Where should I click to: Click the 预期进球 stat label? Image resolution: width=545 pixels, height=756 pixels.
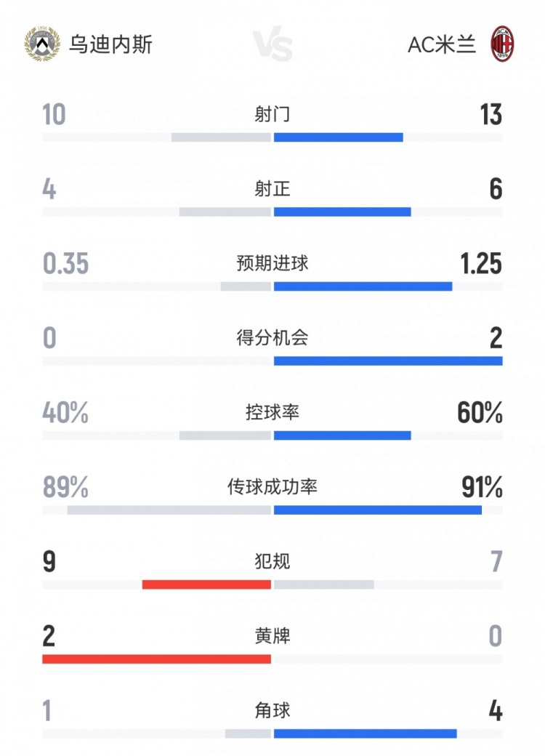point(272,263)
